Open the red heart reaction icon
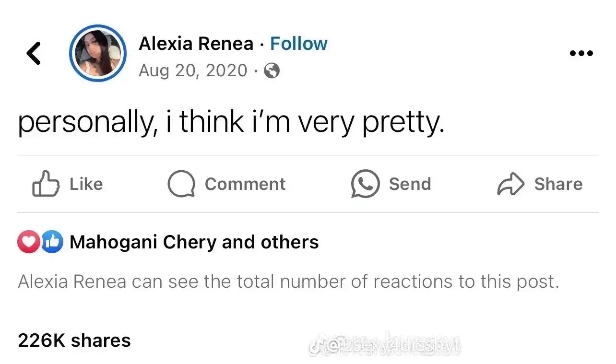 click(29, 242)
